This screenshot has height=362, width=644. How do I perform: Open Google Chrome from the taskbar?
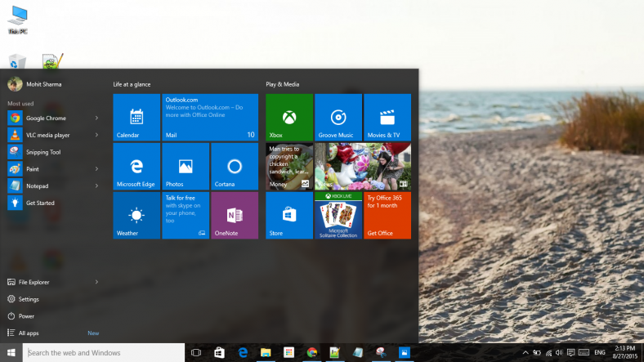tap(312, 352)
